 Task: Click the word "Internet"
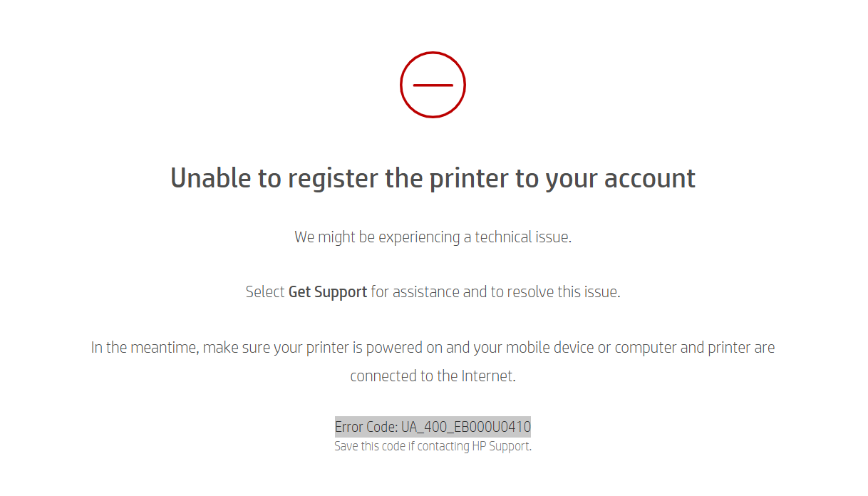coord(487,376)
